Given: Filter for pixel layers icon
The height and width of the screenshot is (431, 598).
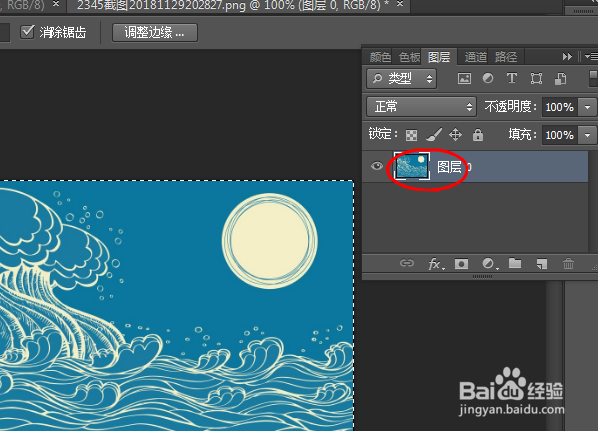Looking at the screenshot, I should [464, 79].
